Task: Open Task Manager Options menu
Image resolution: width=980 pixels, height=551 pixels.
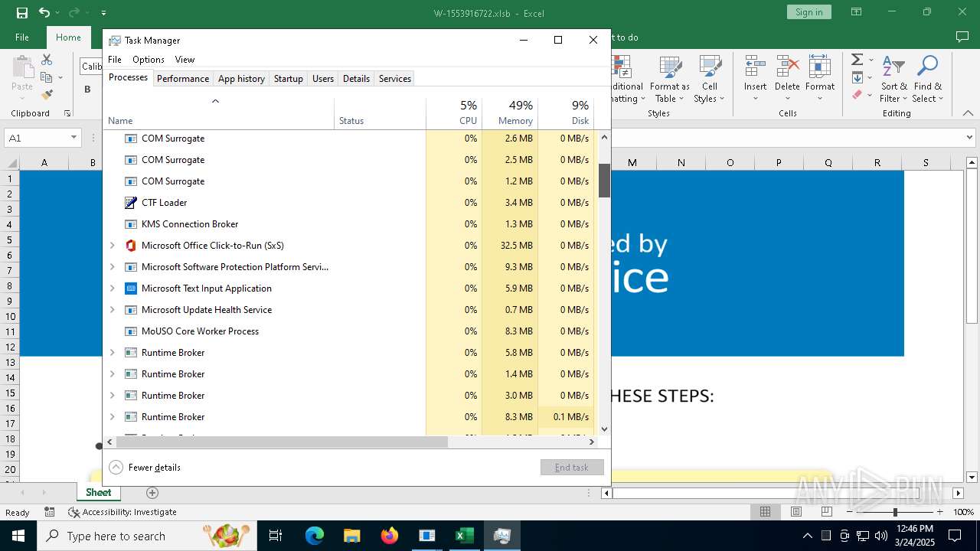Action: (149, 59)
